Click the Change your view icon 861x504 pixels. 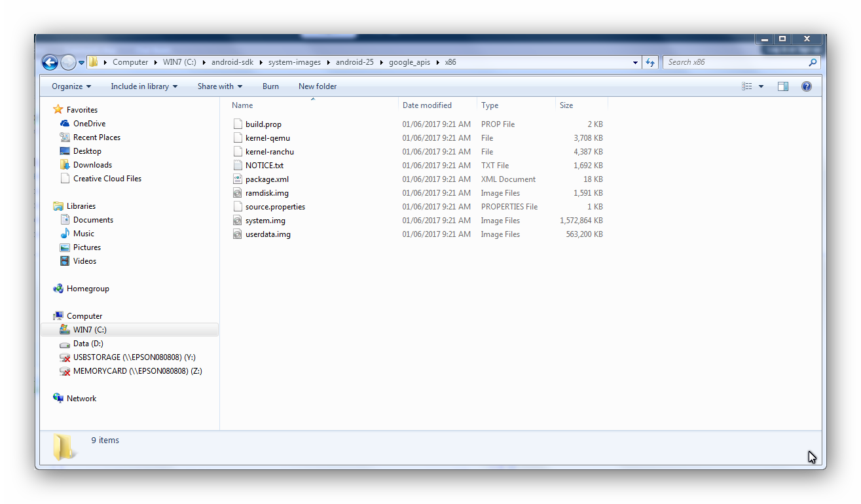(x=747, y=86)
